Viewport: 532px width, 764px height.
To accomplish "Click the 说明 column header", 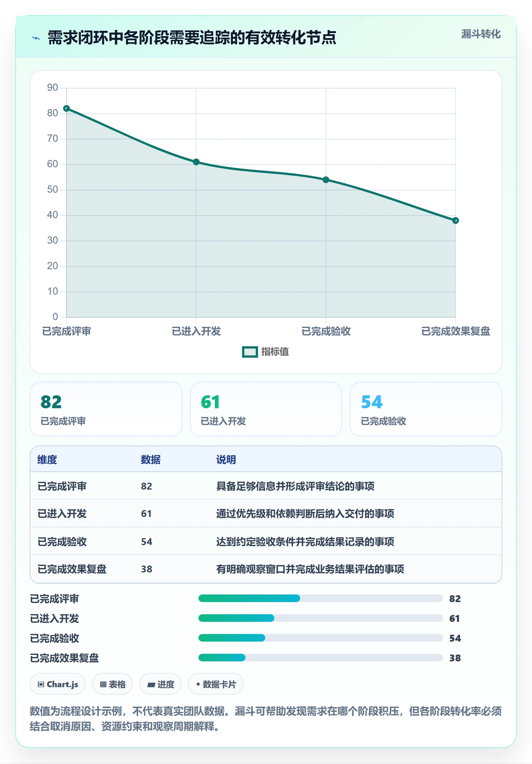I will click(226, 460).
